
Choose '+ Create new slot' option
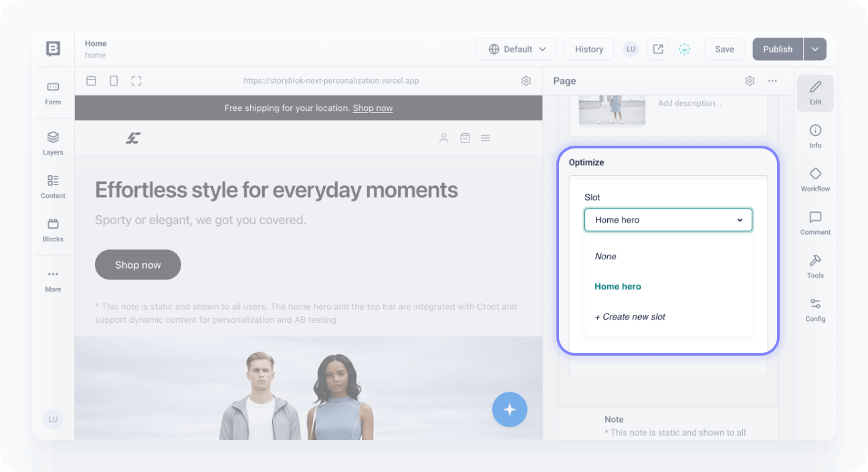click(x=630, y=316)
